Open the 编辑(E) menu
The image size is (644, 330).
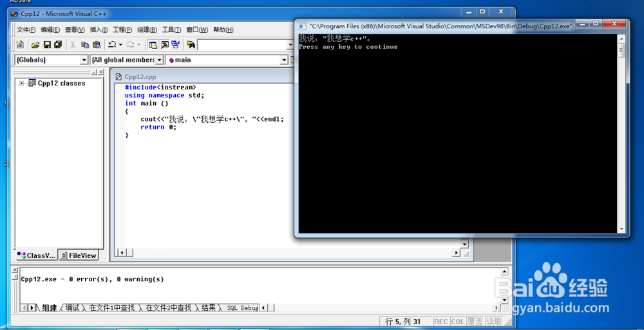(x=50, y=30)
